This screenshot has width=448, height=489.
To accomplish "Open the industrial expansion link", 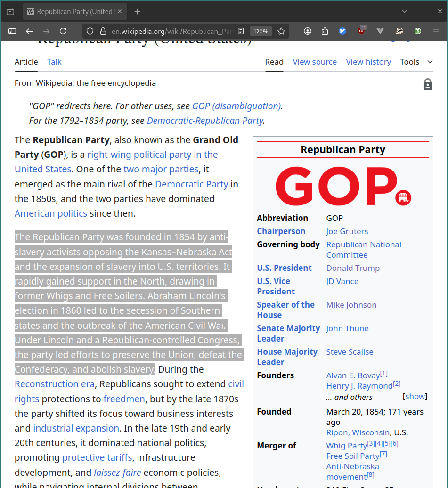I will [76, 428].
